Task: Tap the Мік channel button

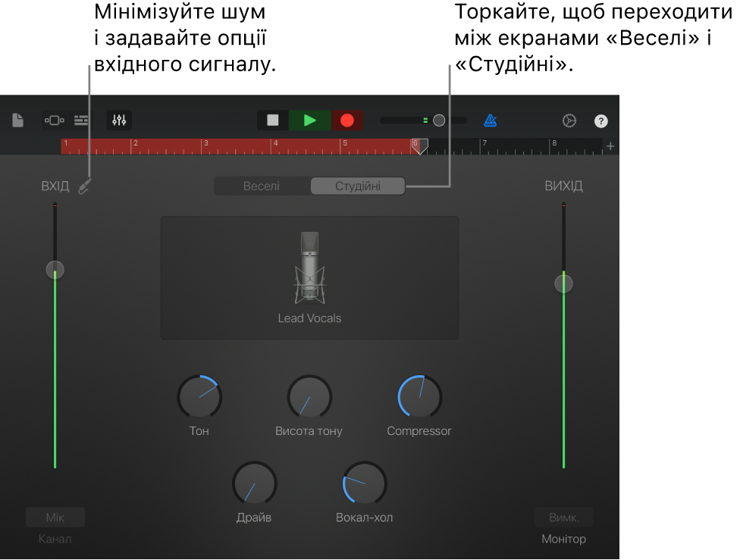Action: click(x=55, y=518)
